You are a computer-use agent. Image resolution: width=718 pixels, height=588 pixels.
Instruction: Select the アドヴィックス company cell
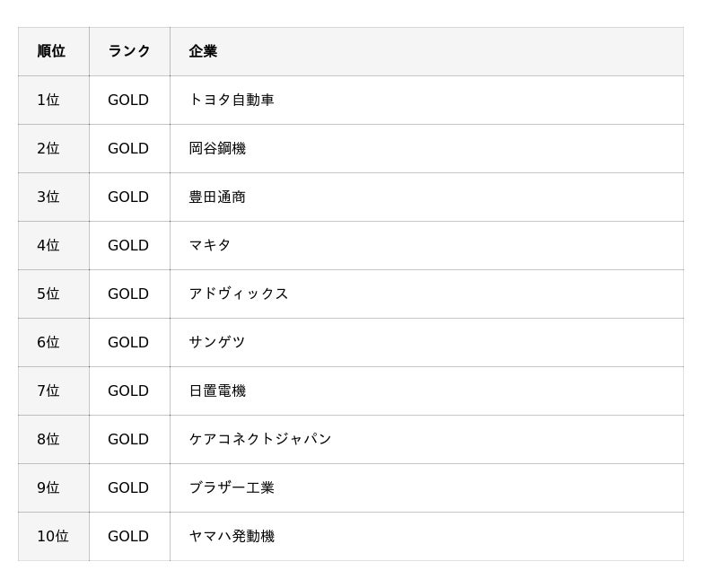pos(239,294)
